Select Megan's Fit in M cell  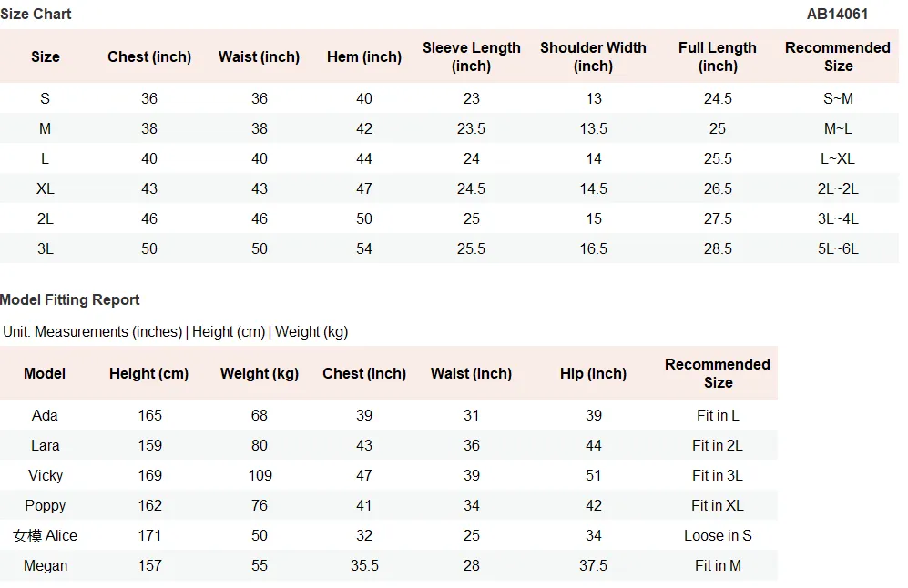pos(718,566)
